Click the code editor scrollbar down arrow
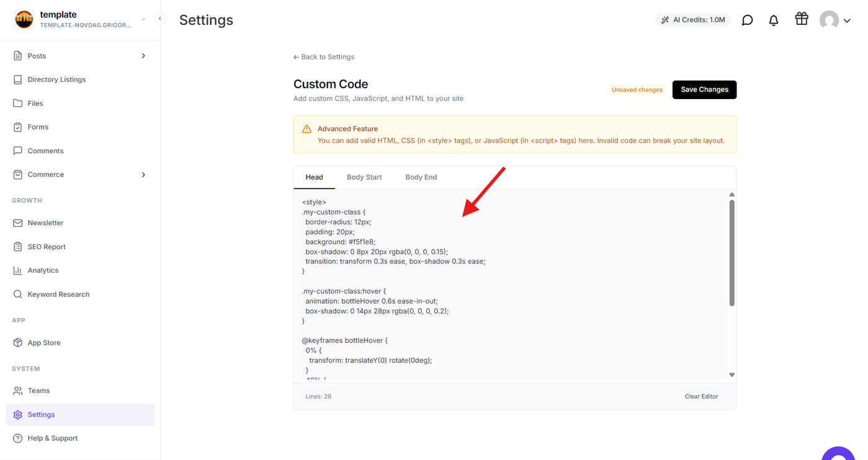This screenshot has width=868, height=460. [732, 375]
